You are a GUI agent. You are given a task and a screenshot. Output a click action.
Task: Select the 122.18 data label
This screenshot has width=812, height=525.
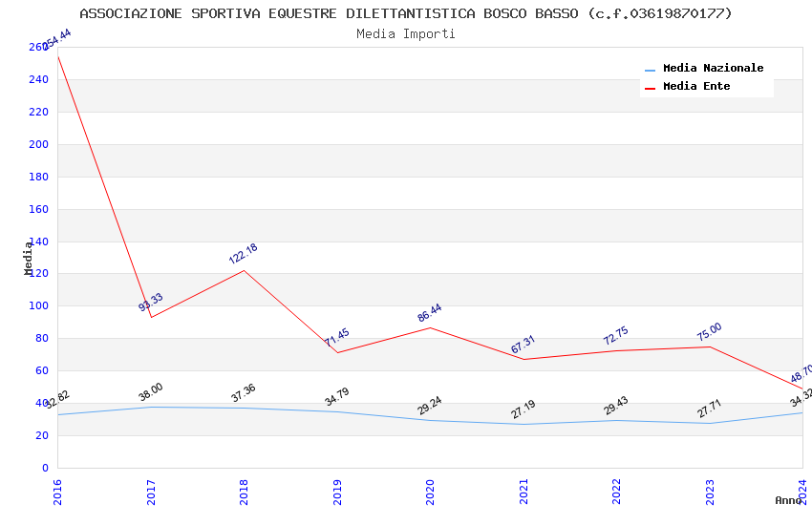point(243,254)
